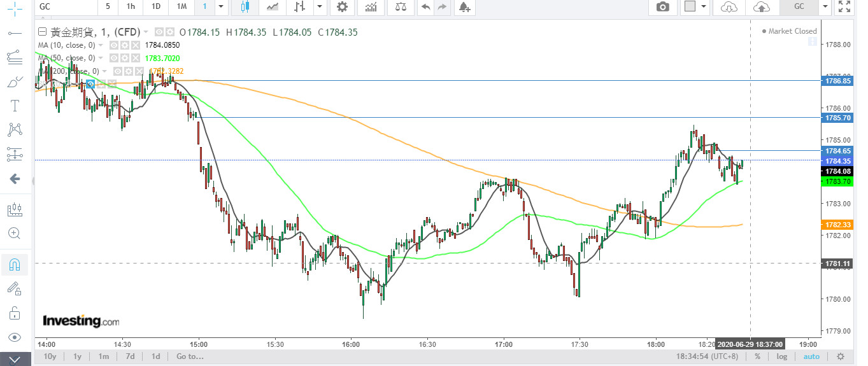Open chart properties gear

point(343,7)
